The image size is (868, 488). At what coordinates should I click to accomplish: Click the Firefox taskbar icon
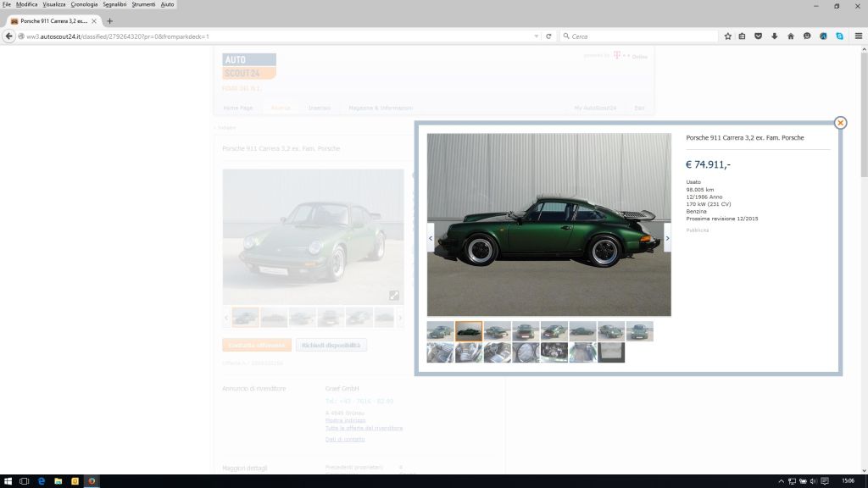click(x=92, y=481)
